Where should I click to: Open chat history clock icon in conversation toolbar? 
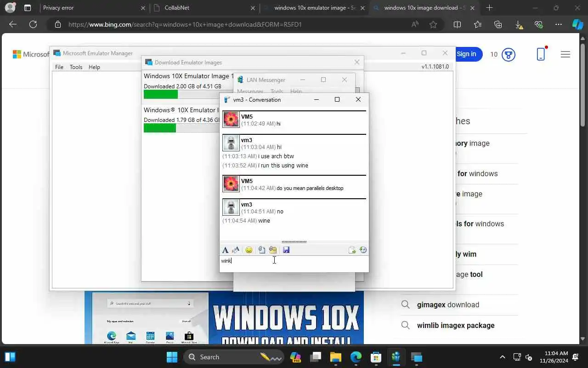363,250
